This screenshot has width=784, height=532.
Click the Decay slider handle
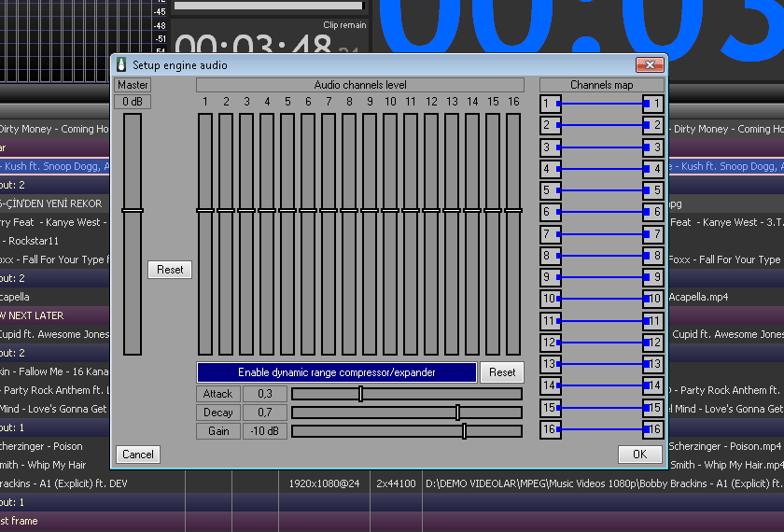[x=457, y=413]
